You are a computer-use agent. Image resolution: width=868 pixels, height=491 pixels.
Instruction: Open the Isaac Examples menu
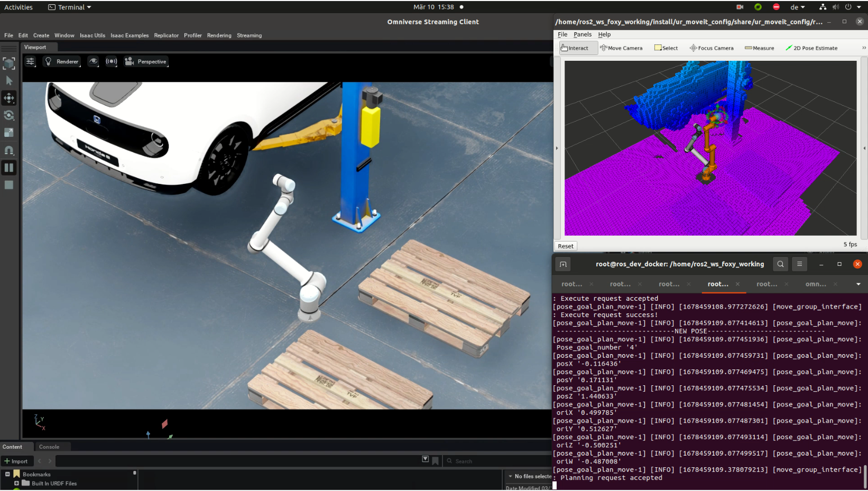coord(130,35)
